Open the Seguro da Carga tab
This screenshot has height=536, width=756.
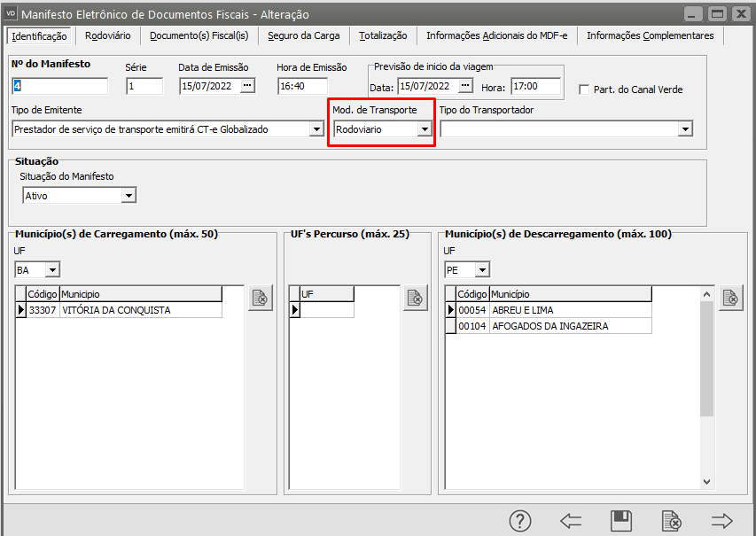(x=304, y=35)
